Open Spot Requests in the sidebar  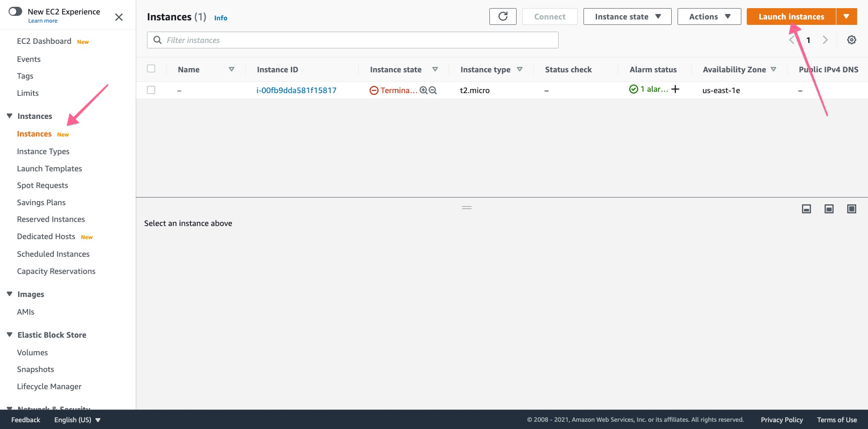[43, 185]
